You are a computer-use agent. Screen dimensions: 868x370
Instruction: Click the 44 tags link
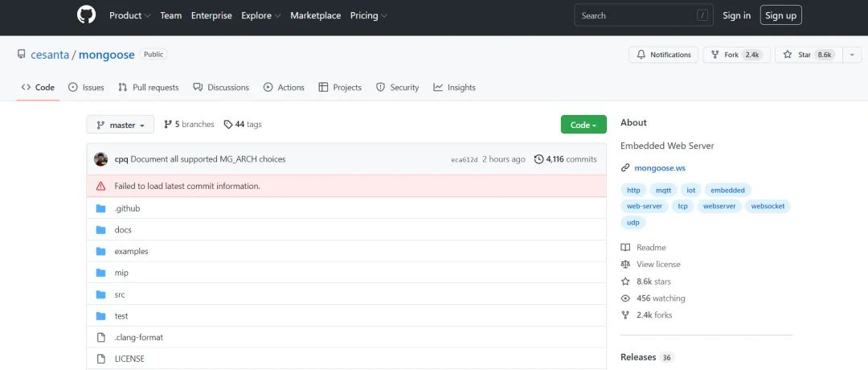tap(243, 125)
